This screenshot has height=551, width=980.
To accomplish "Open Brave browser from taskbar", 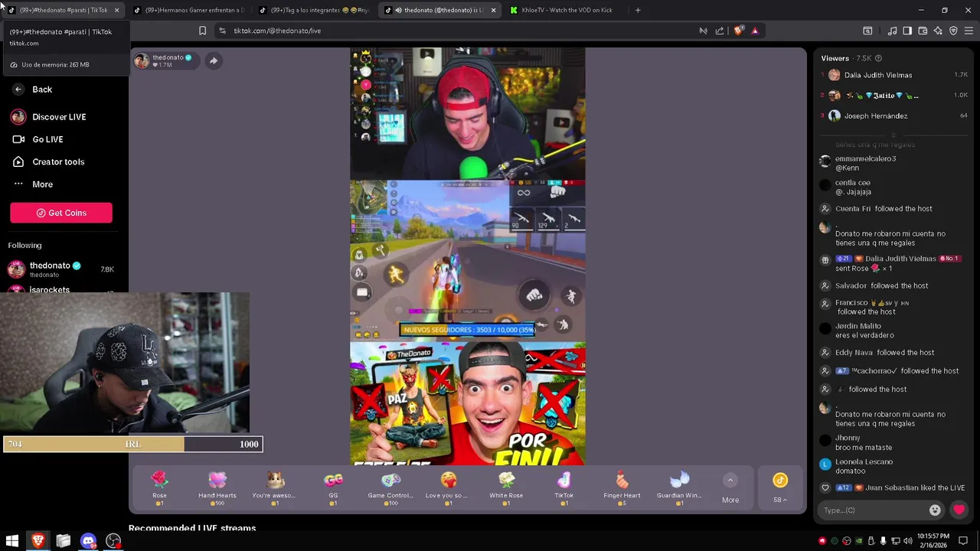I will tap(38, 541).
